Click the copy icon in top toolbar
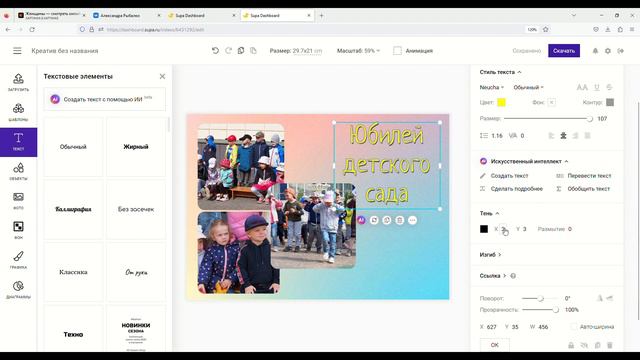640x360 pixels. [x=241, y=51]
